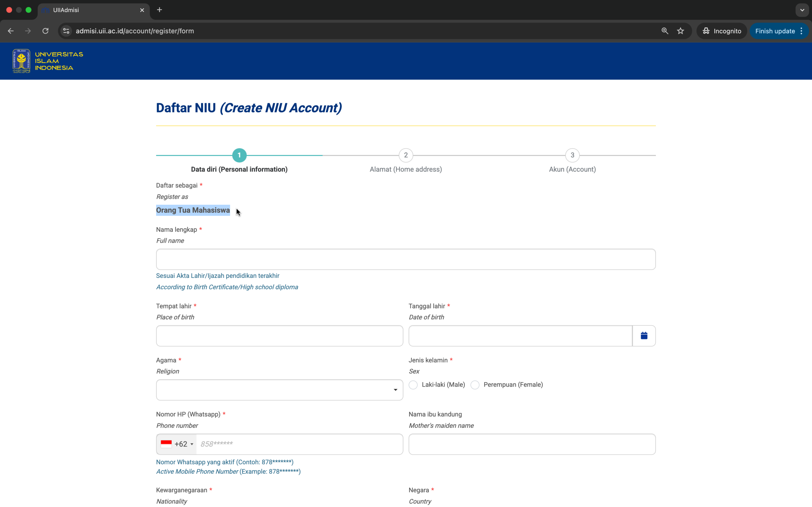The height and width of the screenshot is (507, 812).
Task: Select the Laki-laki (Male) radio button
Action: coord(413,385)
